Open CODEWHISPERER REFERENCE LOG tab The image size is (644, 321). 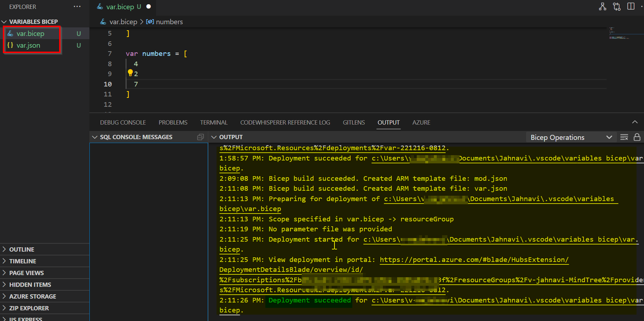tap(285, 122)
